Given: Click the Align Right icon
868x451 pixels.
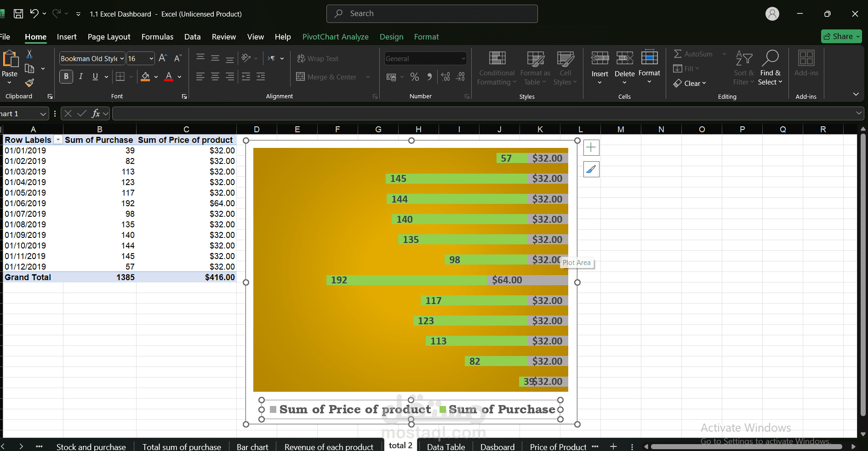Looking at the screenshot, I should (x=230, y=77).
